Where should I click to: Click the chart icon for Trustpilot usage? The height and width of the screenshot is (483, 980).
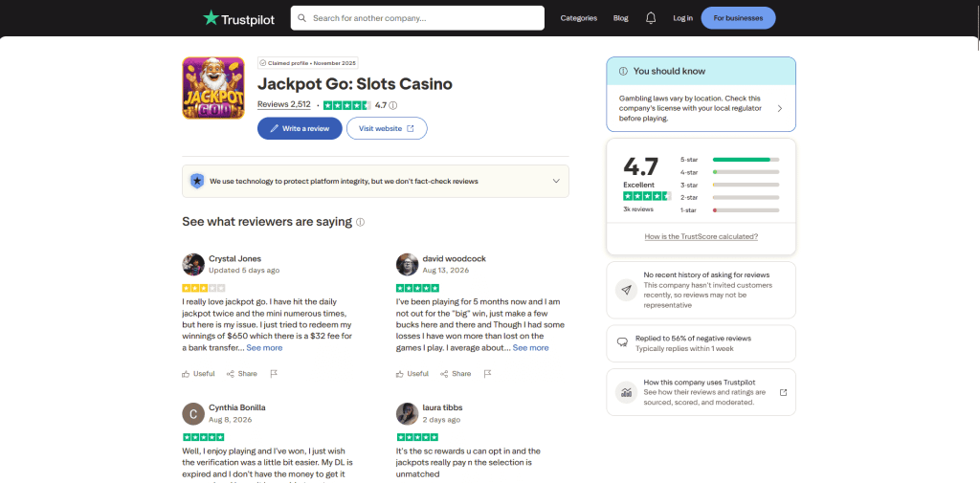pyautogui.click(x=626, y=392)
